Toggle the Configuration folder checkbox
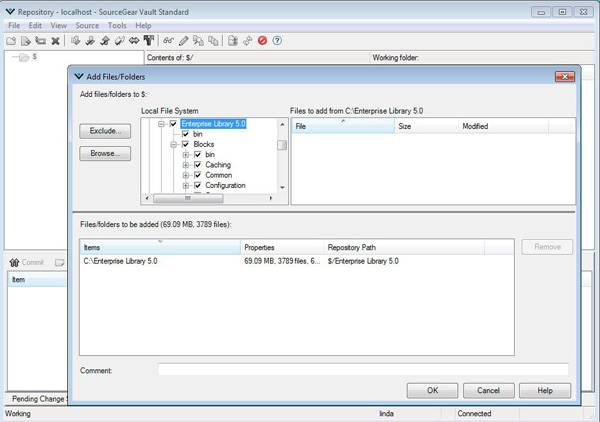600x422 pixels. pyautogui.click(x=198, y=185)
